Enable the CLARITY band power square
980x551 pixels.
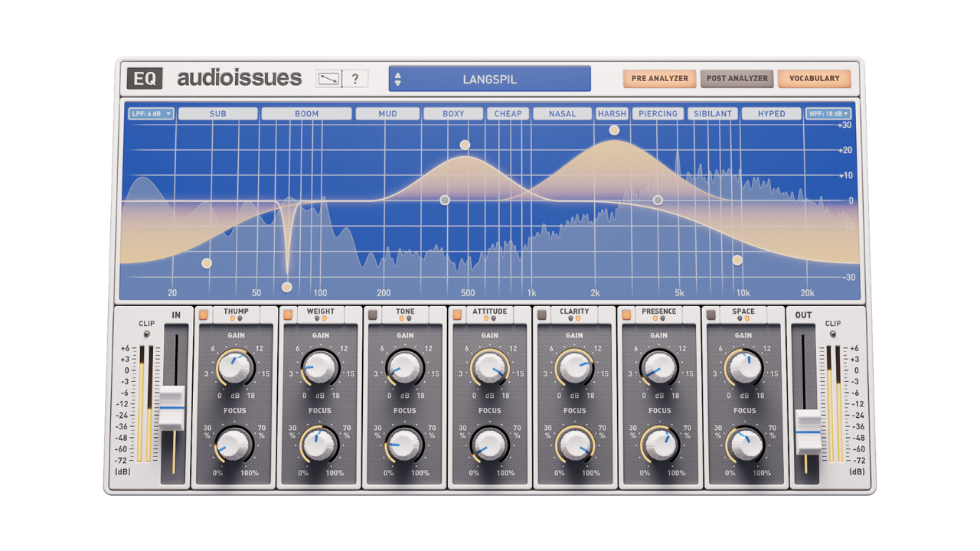point(542,315)
